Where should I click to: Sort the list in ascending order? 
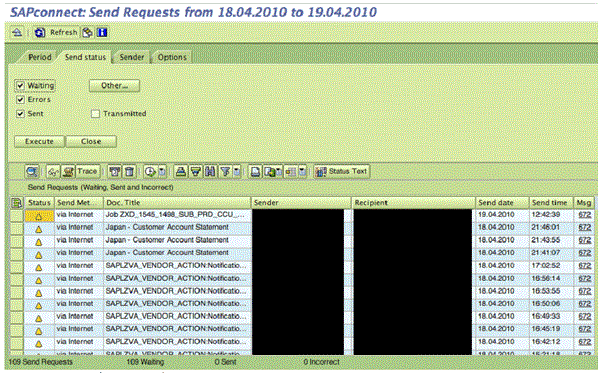(x=181, y=171)
